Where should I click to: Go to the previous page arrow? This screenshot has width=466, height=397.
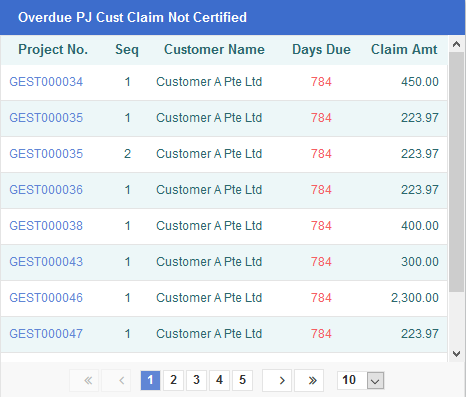(116, 380)
